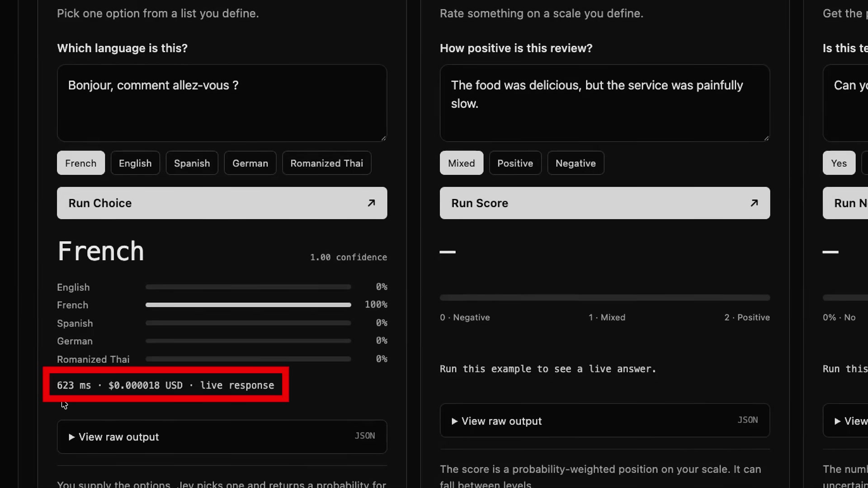Select the Romanized Thai option chip
The height and width of the screenshot is (488, 868).
[326, 163]
